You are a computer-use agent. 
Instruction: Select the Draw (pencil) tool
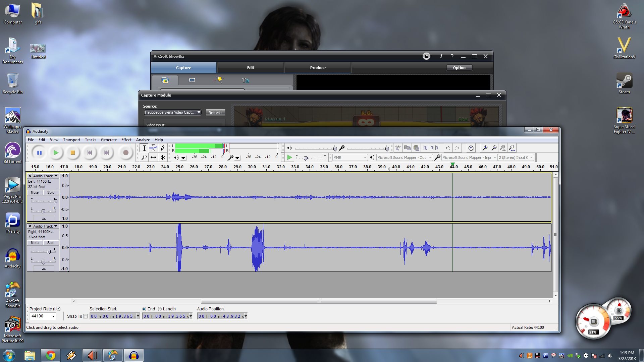click(x=163, y=148)
